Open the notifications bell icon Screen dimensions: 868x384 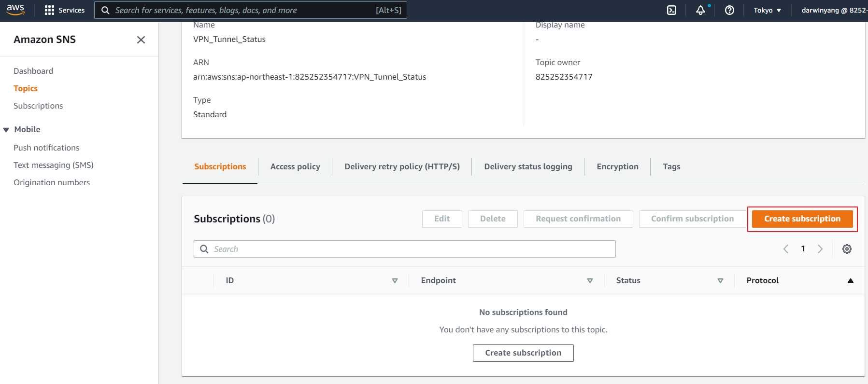[x=700, y=10]
